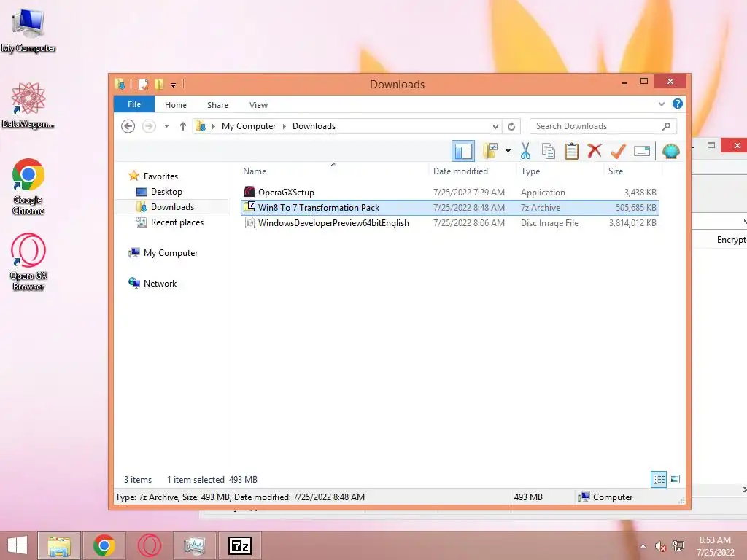Click the Cut scissors icon

click(525, 152)
